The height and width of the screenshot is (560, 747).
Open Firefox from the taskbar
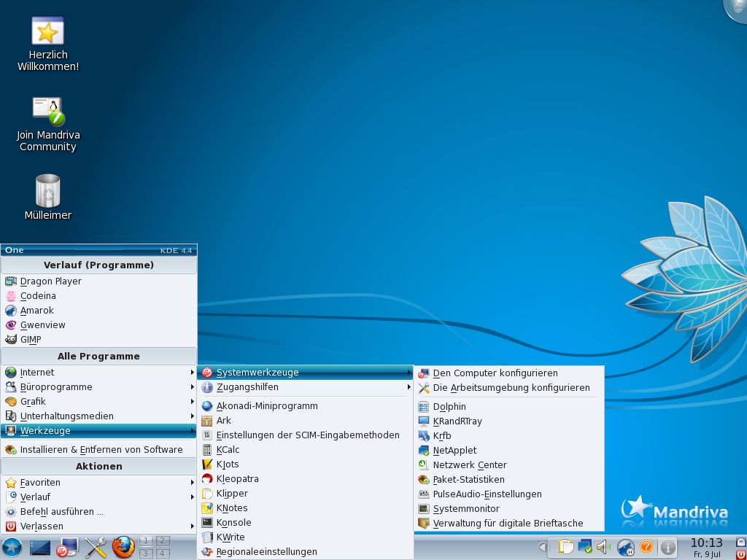point(123,547)
